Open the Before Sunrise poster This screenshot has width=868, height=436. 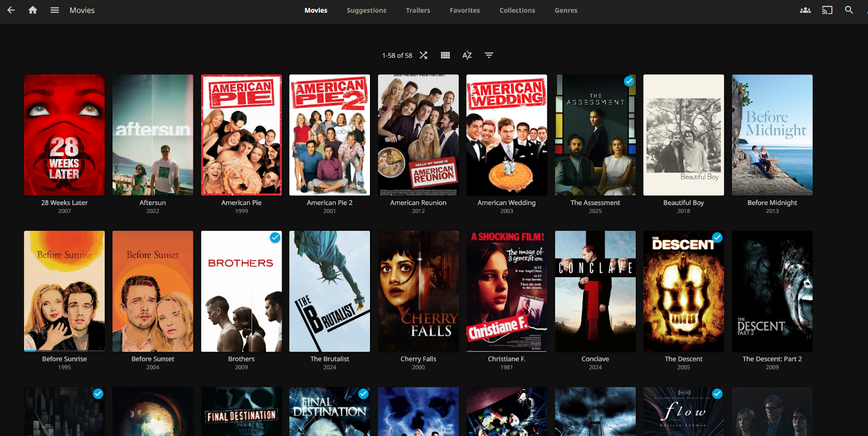(65, 291)
